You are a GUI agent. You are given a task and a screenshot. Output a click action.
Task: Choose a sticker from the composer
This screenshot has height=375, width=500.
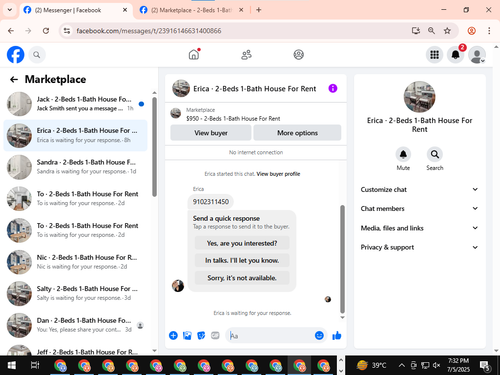pyautogui.click(x=201, y=335)
